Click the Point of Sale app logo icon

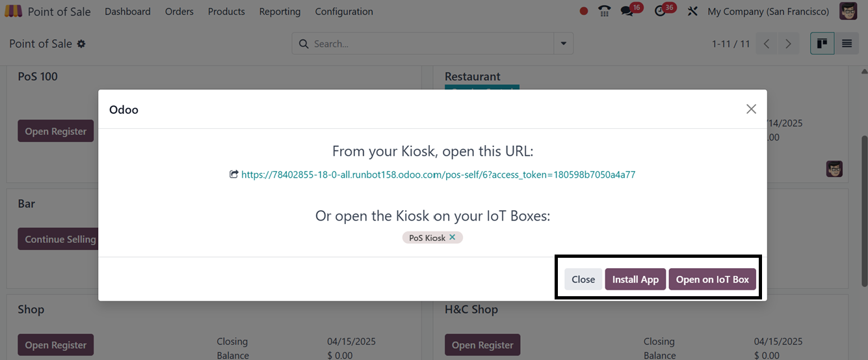click(x=13, y=11)
